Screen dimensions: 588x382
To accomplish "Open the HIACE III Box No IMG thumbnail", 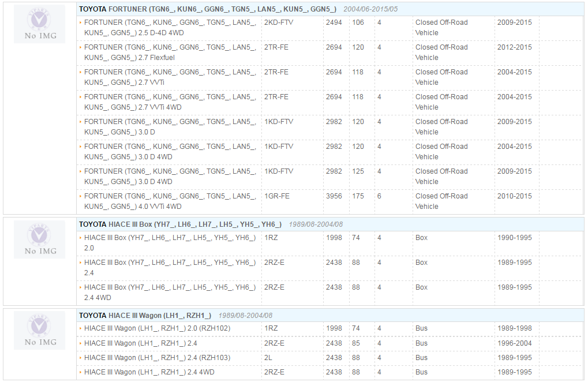I will click(39, 239).
